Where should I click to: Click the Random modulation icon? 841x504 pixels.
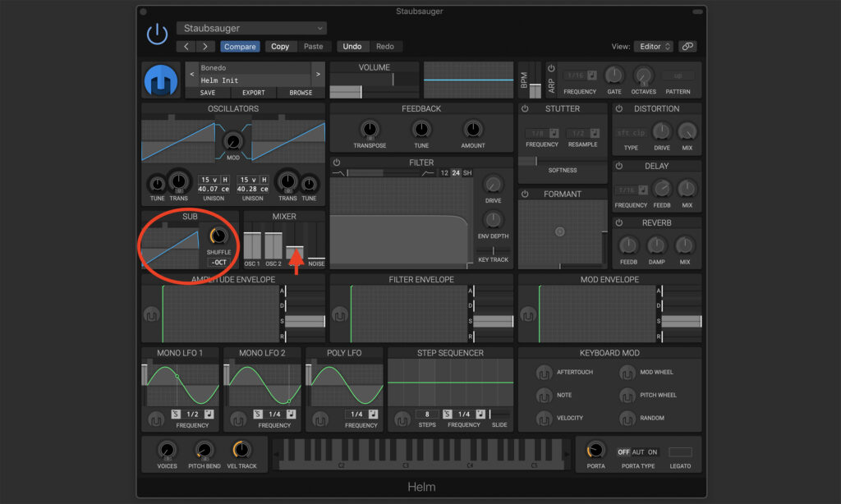627,418
